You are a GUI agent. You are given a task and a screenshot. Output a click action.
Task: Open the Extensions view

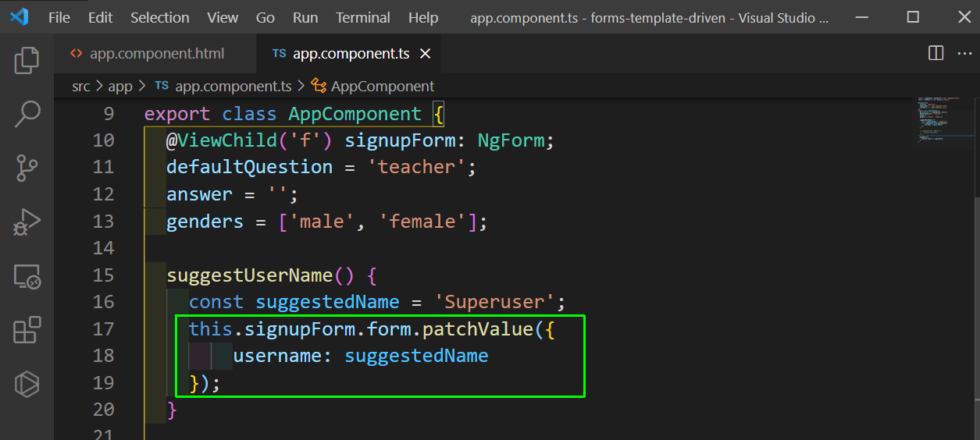click(27, 329)
